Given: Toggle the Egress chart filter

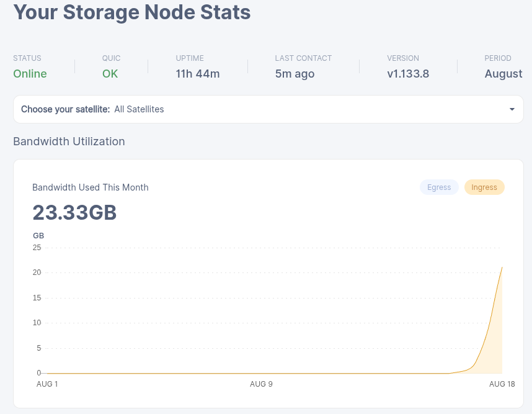Looking at the screenshot, I should [x=439, y=187].
